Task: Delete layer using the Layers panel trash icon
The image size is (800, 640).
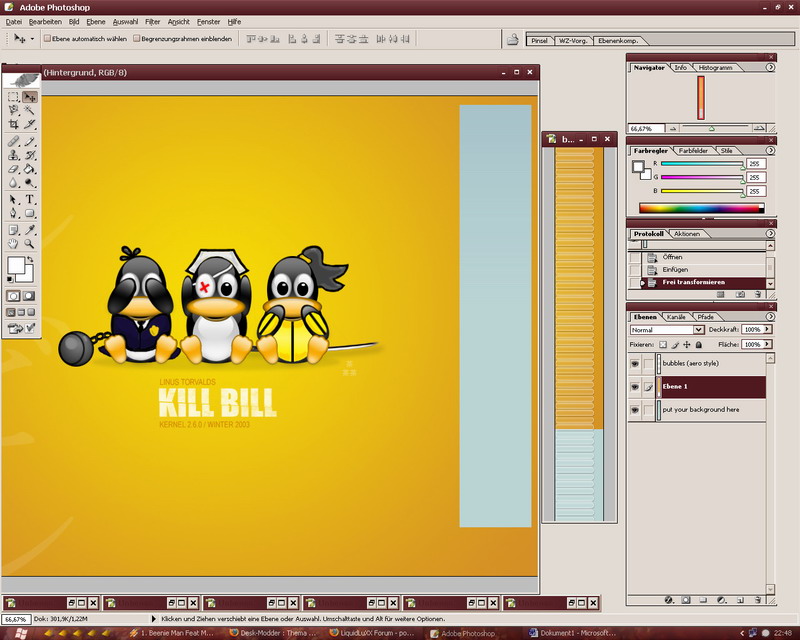Action: pos(758,600)
